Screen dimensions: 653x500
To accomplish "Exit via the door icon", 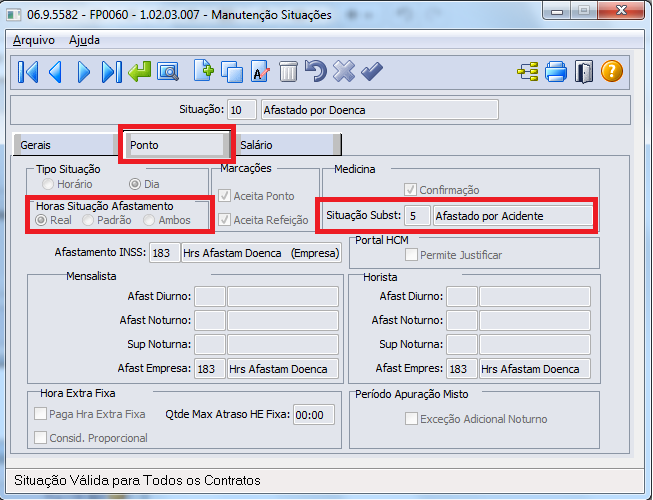I will (x=584, y=72).
